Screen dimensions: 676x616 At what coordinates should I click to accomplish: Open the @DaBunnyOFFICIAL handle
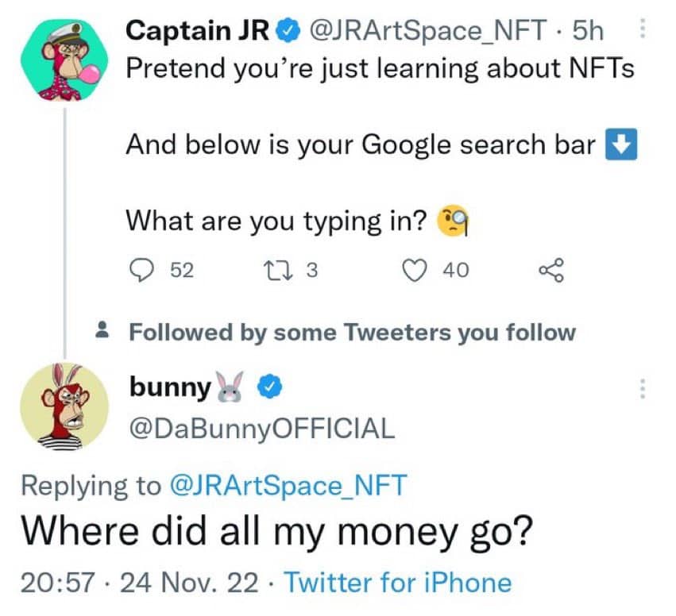point(261,429)
